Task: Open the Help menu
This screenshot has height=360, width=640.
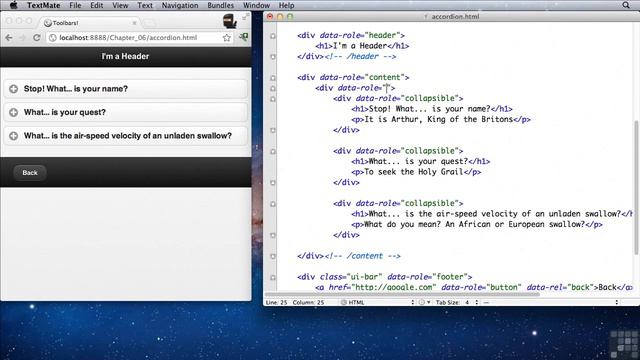Action: click(287, 5)
